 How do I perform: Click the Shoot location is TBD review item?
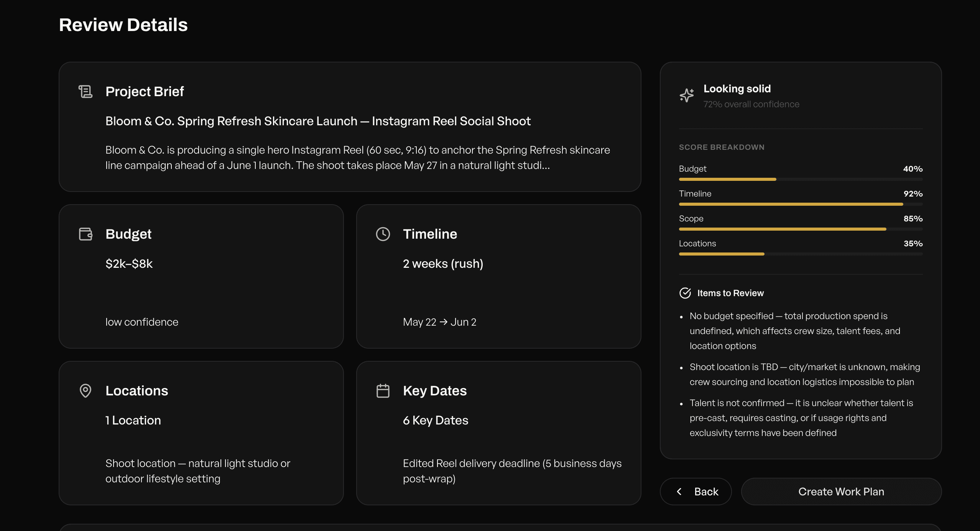[805, 374]
